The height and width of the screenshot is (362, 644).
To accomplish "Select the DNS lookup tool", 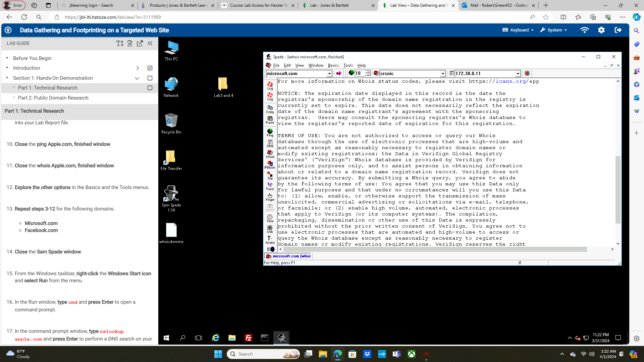I will click(x=270, y=143).
